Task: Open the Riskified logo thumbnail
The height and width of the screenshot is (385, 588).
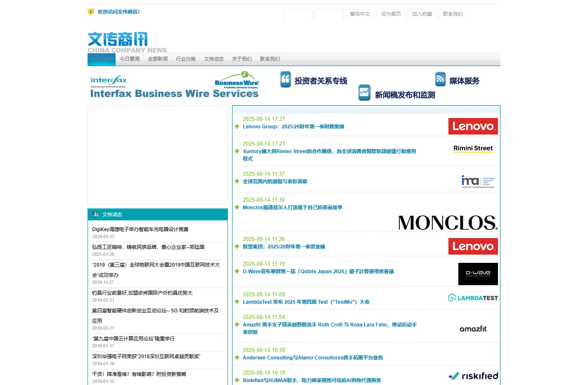Action: [x=473, y=376]
